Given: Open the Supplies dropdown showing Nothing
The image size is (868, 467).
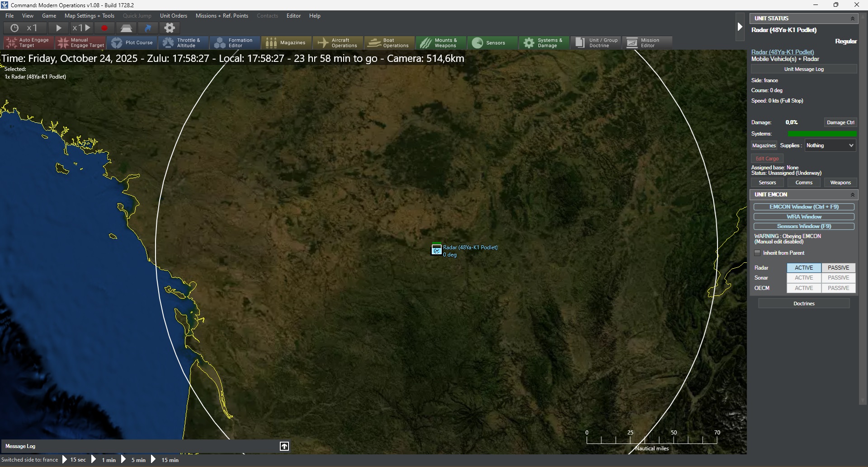Looking at the screenshot, I should pyautogui.click(x=830, y=145).
